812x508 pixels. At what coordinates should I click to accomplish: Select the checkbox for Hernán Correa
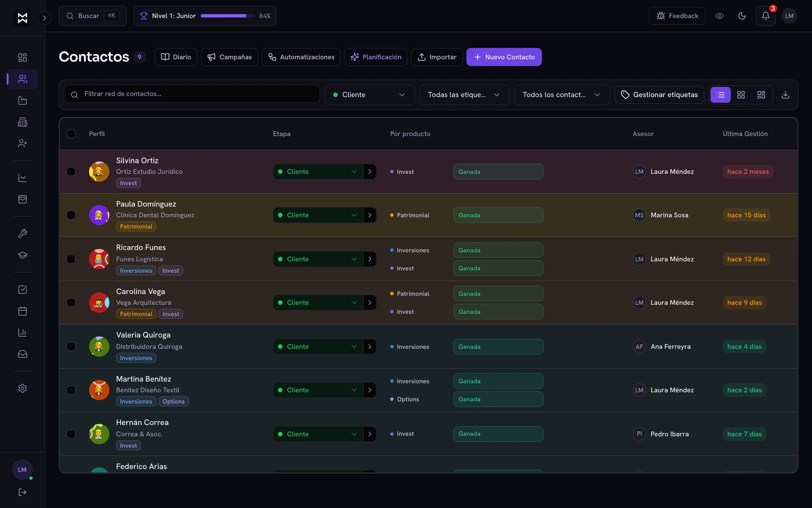[71, 434]
